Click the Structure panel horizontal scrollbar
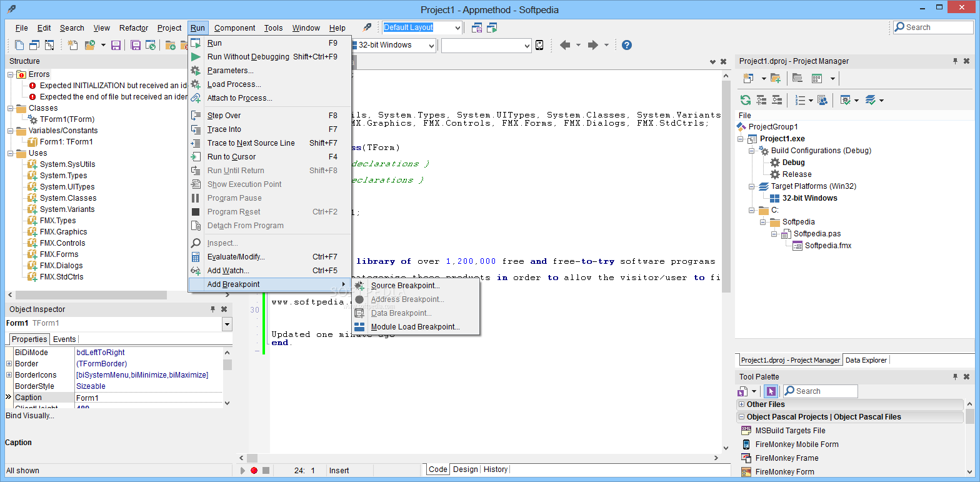The height and width of the screenshot is (482, 980). click(91, 295)
